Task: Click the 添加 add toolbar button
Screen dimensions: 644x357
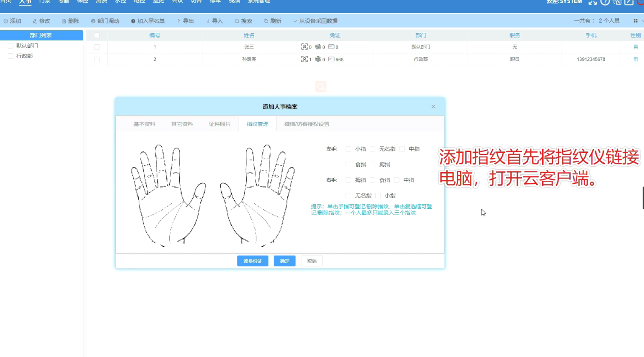Action: pyautogui.click(x=13, y=21)
